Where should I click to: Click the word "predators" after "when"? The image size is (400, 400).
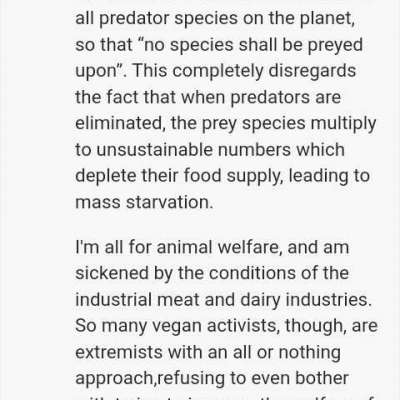point(270,97)
